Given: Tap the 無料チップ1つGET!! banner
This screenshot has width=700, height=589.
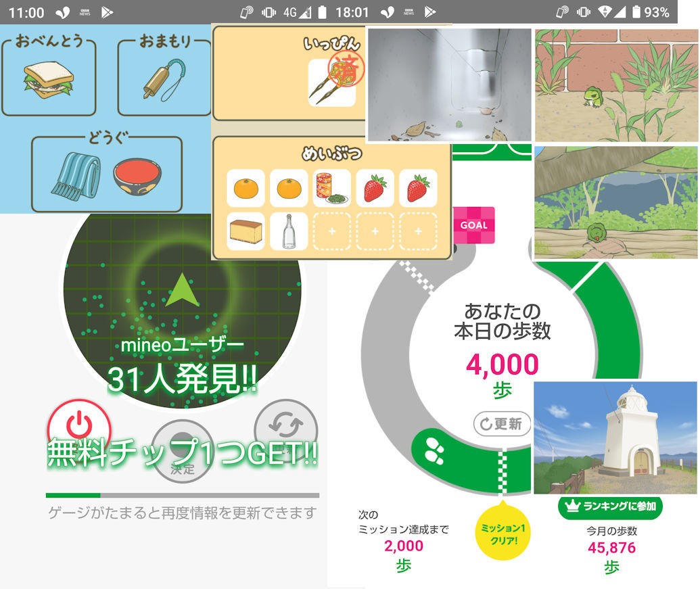Looking at the screenshot, I should pyautogui.click(x=182, y=453).
